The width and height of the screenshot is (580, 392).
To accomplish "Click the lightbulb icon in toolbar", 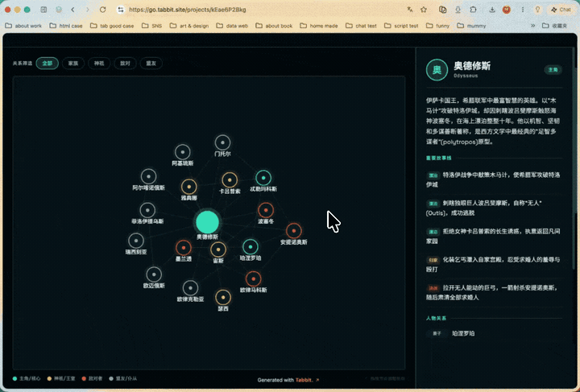I will (537, 10).
